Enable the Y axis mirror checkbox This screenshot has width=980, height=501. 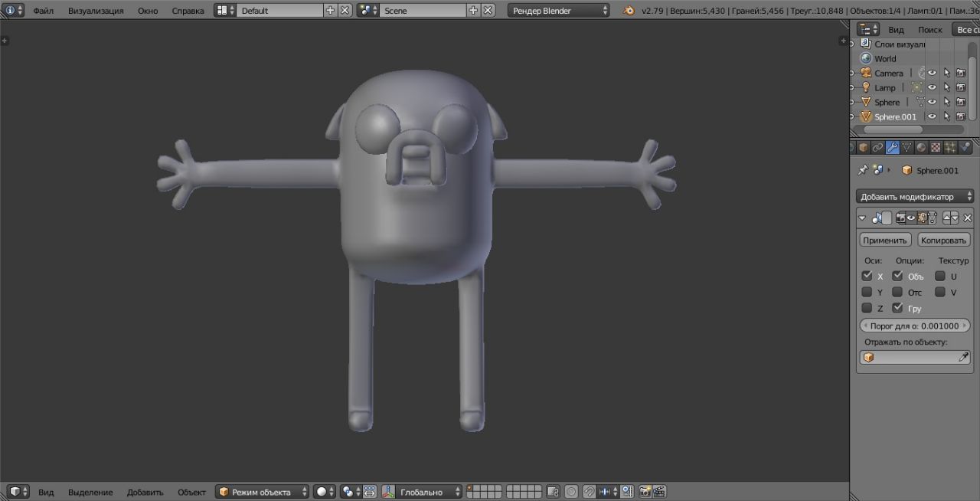point(867,292)
